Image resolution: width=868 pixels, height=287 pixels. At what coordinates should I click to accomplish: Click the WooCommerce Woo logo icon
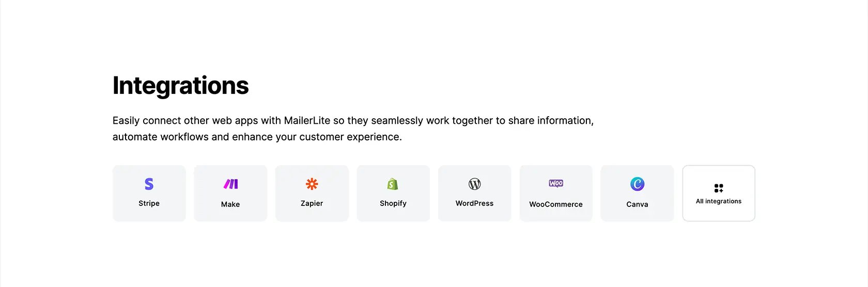click(556, 183)
